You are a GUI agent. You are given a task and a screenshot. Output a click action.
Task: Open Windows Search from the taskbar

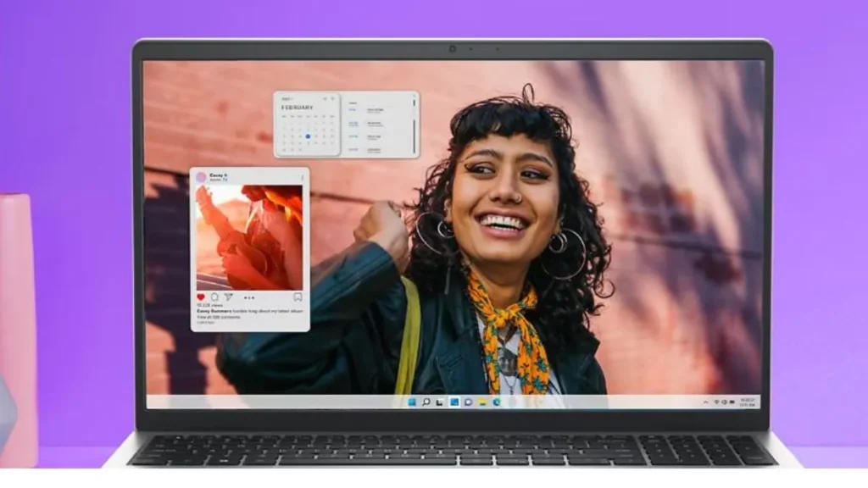point(426,402)
